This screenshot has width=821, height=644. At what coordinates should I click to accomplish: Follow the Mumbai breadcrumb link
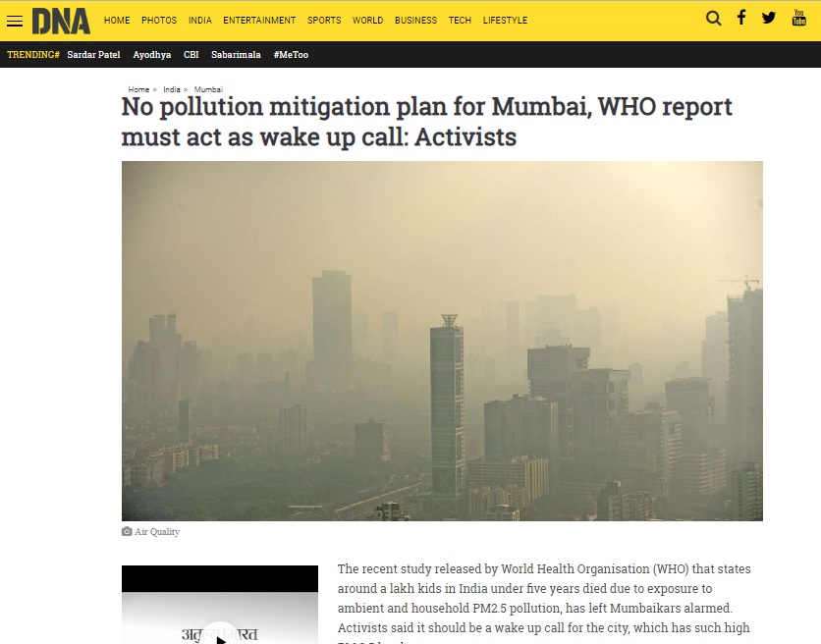(208, 89)
